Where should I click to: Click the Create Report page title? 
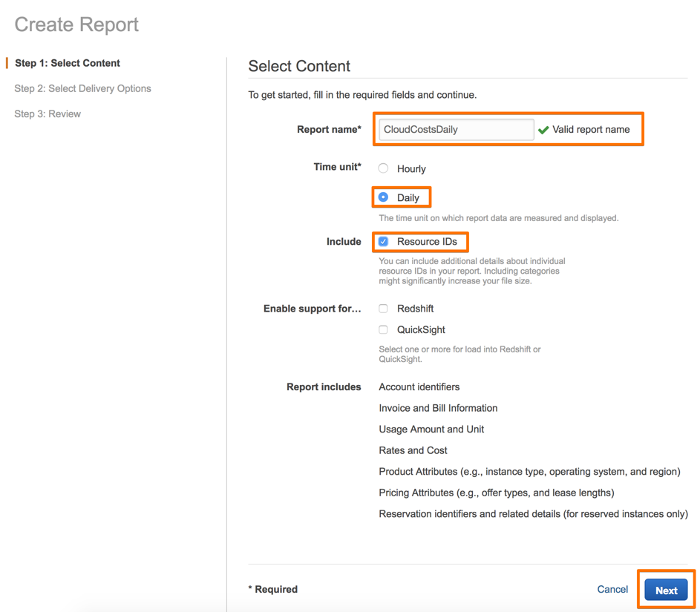[x=76, y=24]
